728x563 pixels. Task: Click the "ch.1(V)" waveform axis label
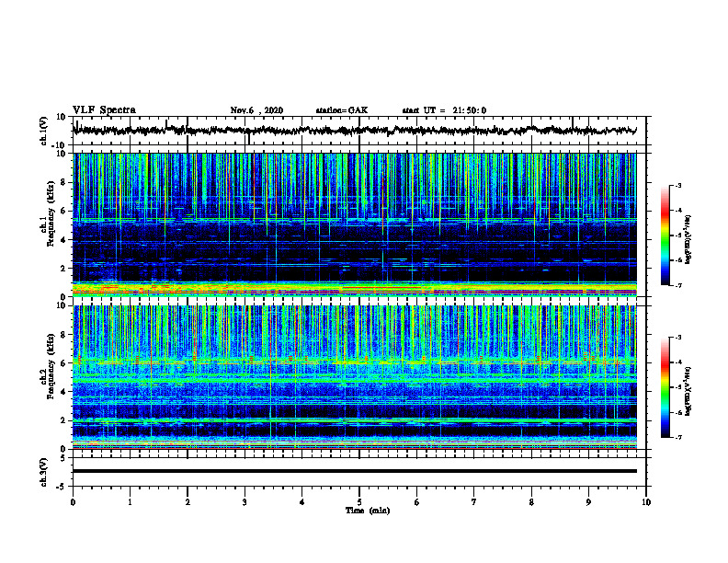click(x=43, y=131)
